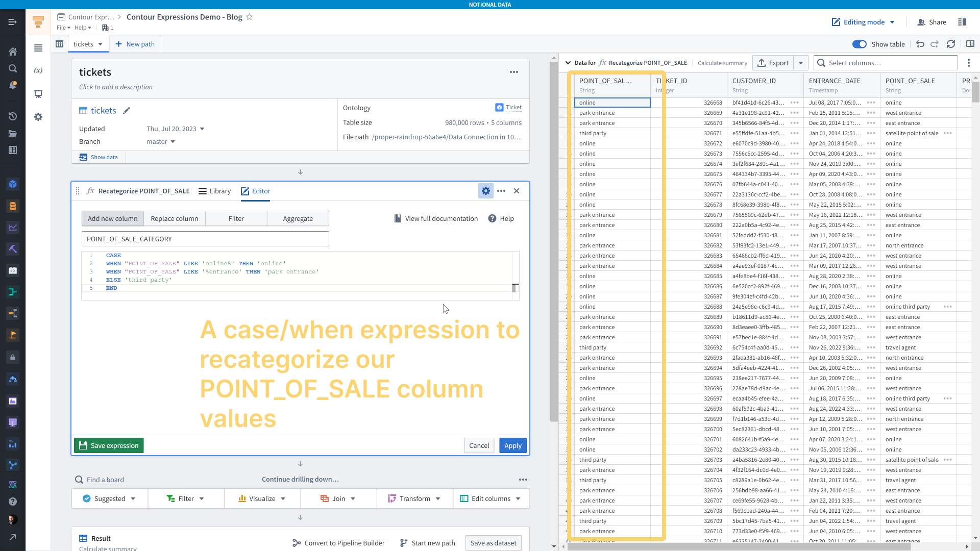Open tickets board more options menu
Viewport: 980px width, 551px height.
[x=514, y=72]
